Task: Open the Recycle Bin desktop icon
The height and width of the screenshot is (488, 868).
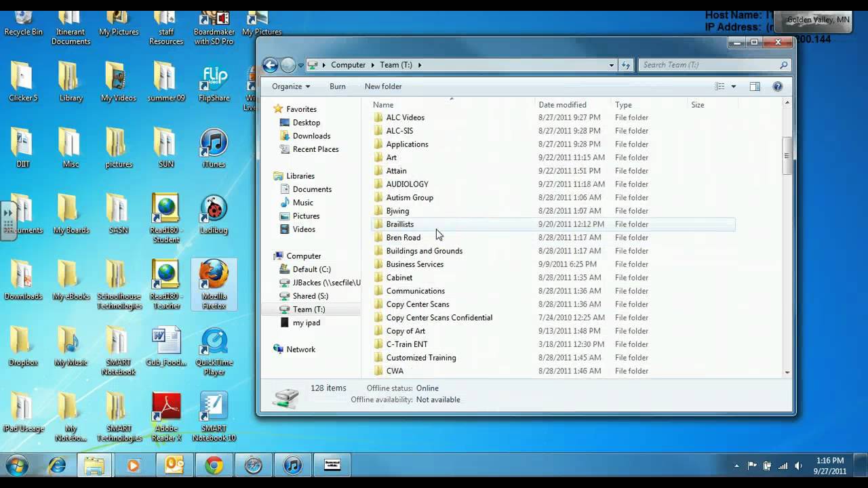Action: 23,24
